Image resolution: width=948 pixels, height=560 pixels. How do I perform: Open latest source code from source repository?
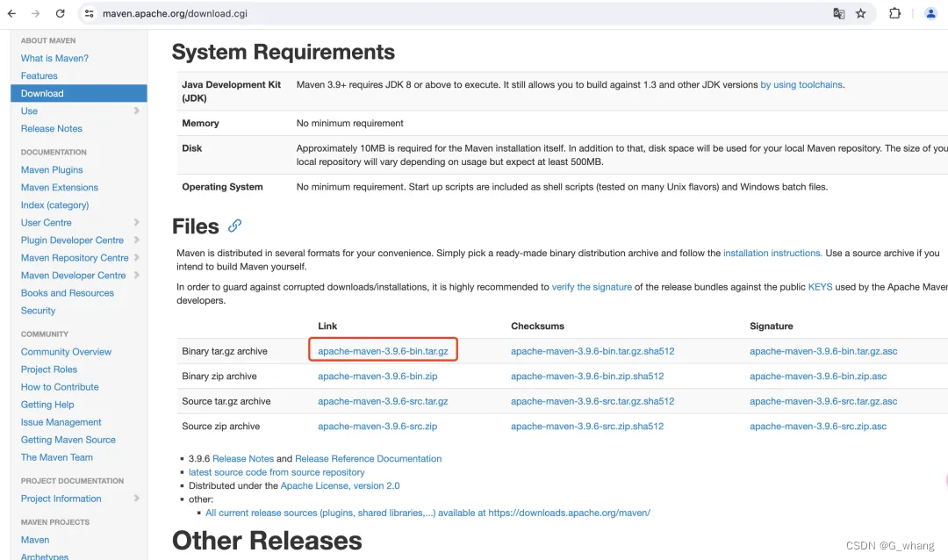(x=276, y=471)
